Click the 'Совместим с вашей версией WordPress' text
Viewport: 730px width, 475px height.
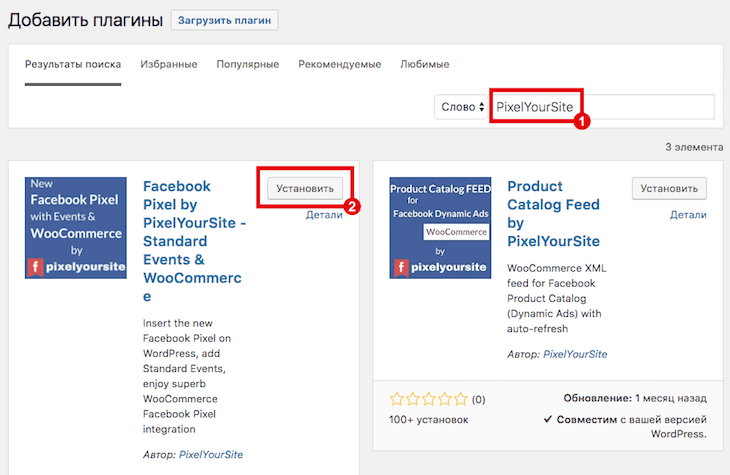pyautogui.click(x=625, y=427)
